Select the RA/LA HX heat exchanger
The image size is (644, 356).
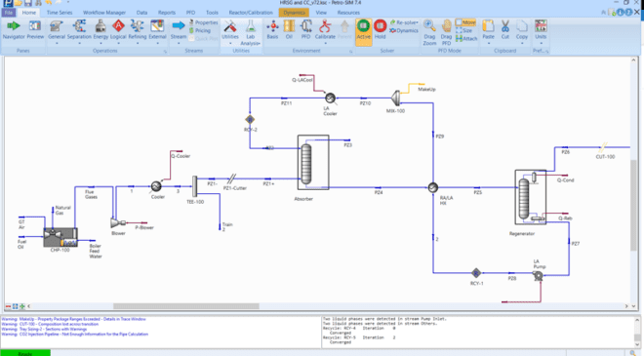tap(432, 187)
